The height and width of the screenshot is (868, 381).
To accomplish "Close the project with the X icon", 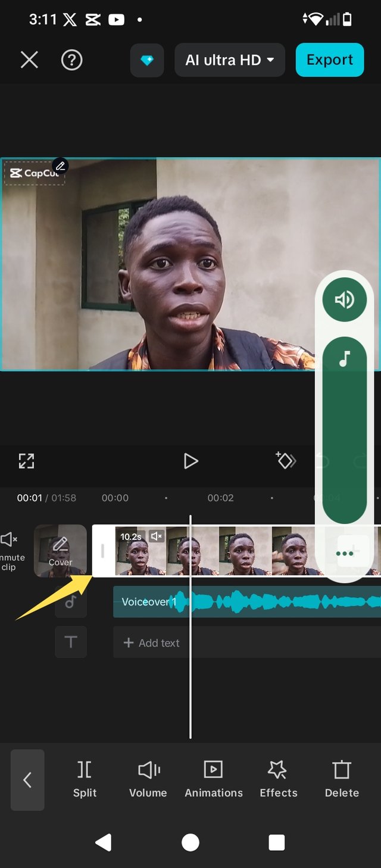I will point(29,60).
